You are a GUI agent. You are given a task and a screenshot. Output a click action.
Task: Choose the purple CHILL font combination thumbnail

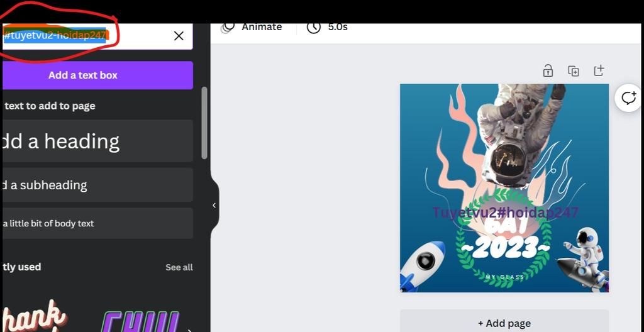141,322
